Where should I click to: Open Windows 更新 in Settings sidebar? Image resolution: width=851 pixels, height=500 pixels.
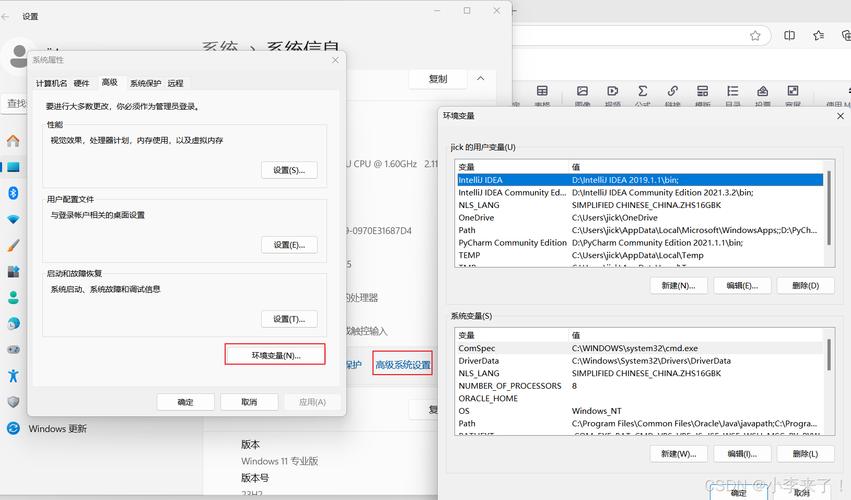click(x=47, y=428)
